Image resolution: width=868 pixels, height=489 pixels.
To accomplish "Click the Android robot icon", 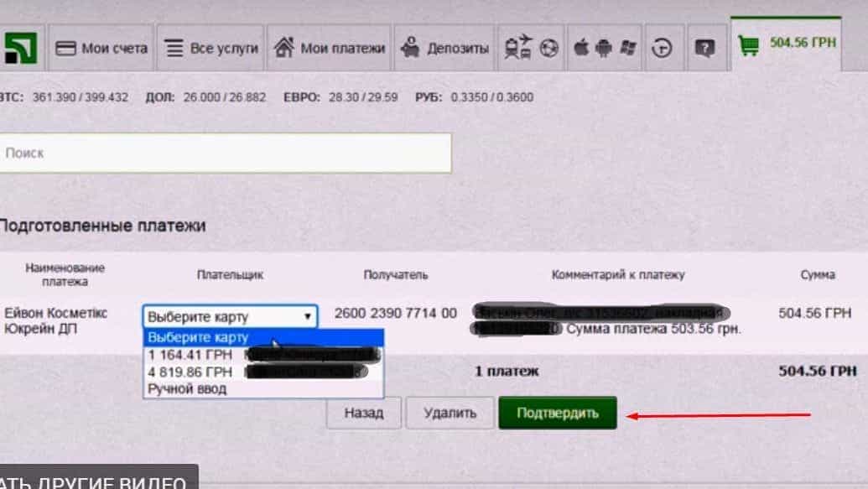I will (603, 48).
